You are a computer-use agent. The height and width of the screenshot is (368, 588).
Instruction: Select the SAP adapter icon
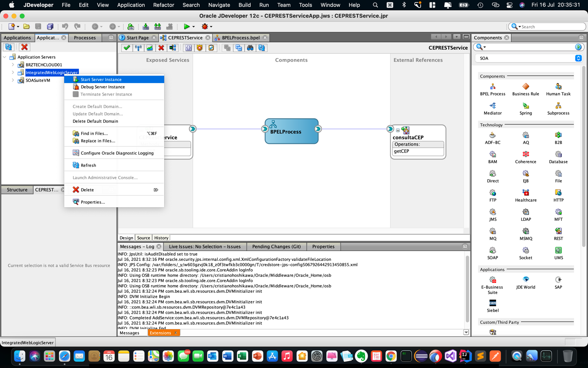(x=558, y=280)
